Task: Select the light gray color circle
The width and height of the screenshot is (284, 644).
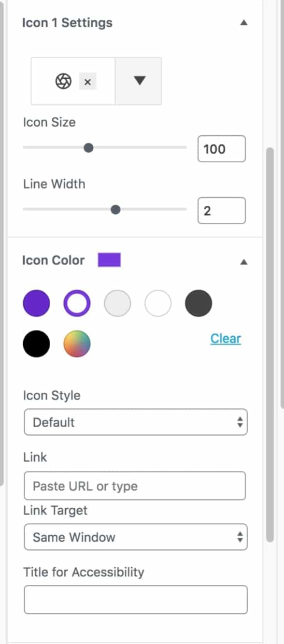Action: pyautogui.click(x=117, y=303)
